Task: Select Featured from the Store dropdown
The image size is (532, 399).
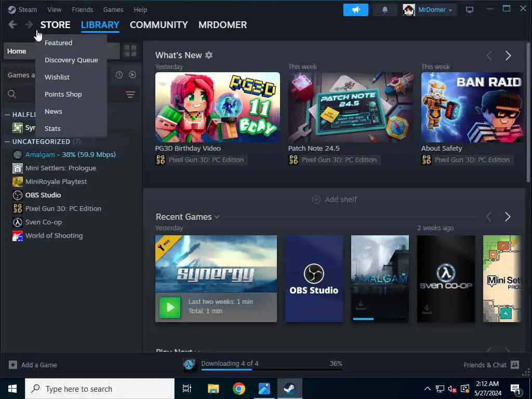Action: point(71,43)
